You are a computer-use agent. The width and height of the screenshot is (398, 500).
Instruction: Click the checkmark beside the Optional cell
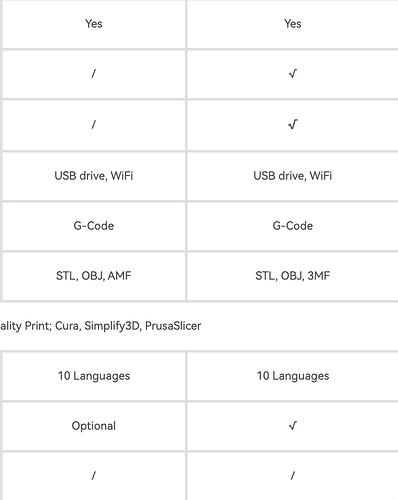[293, 426]
